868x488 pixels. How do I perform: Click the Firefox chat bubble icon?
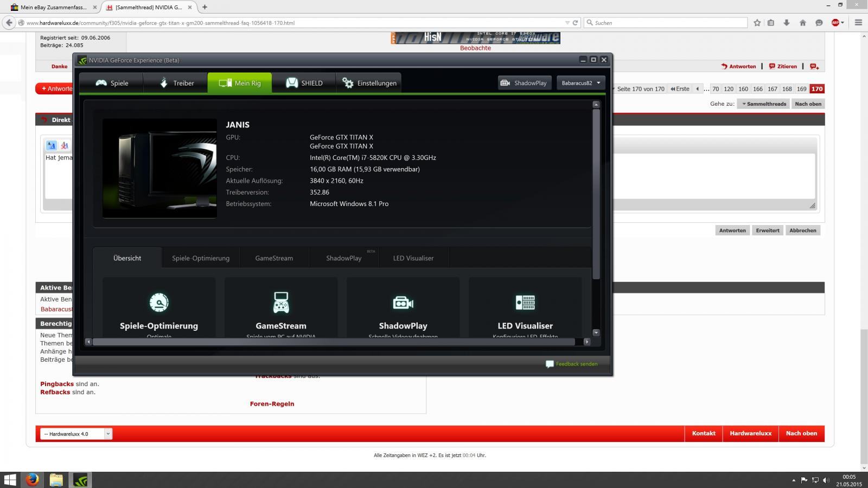tap(819, 23)
